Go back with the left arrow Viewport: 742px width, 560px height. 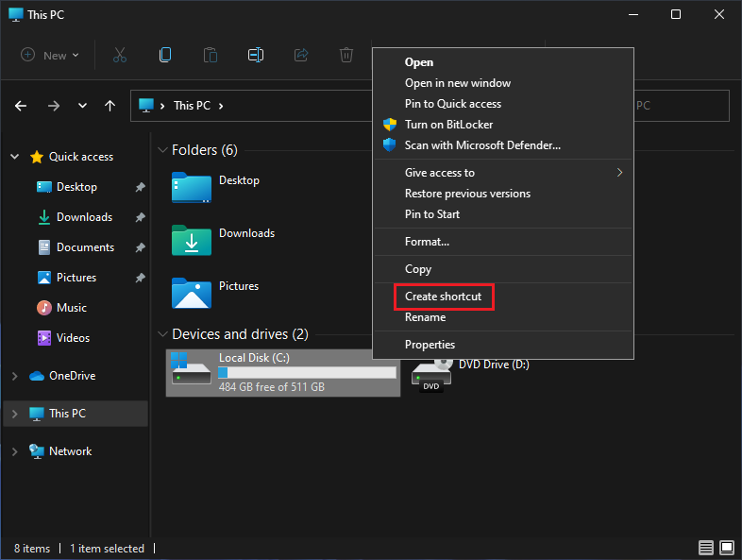(x=21, y=106)
